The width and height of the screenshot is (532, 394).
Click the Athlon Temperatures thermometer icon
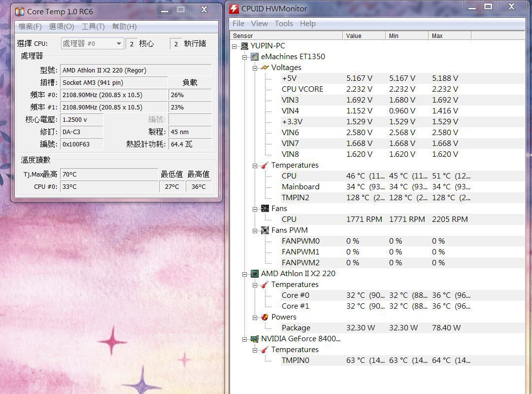coord(265,285)
